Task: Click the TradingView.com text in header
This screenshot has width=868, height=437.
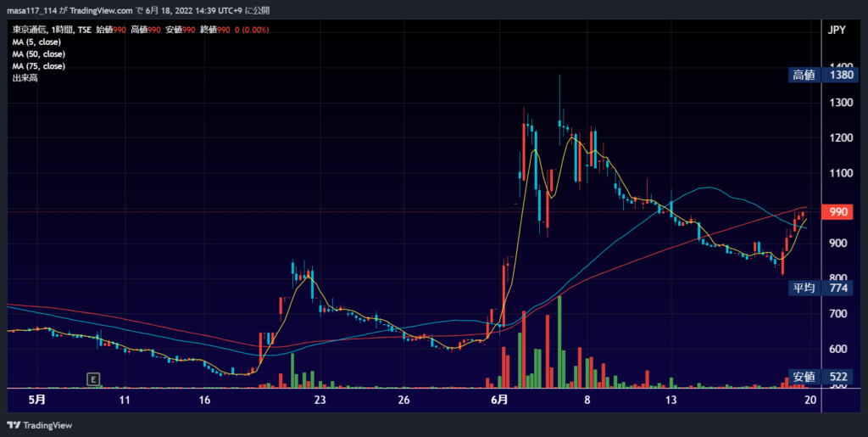Action: coord(102,10)
